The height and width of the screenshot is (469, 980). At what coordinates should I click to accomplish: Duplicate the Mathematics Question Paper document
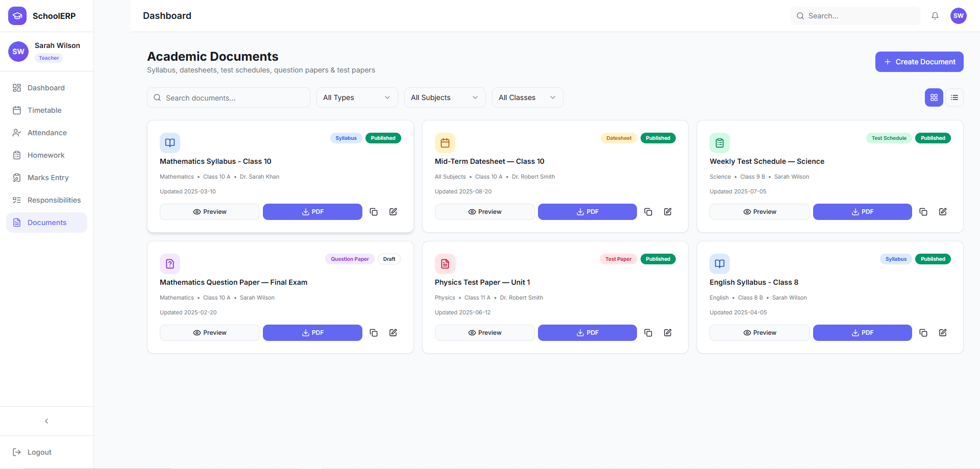pos(374,333)
